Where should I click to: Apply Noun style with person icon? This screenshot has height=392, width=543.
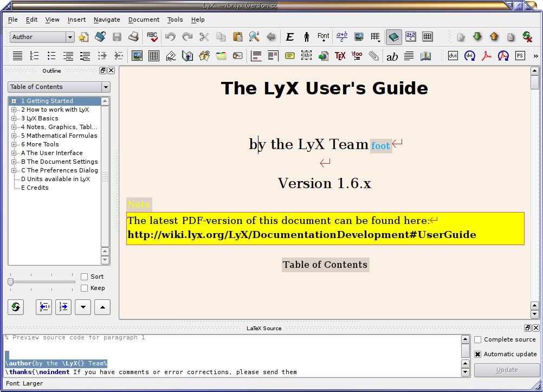(307, 37)
